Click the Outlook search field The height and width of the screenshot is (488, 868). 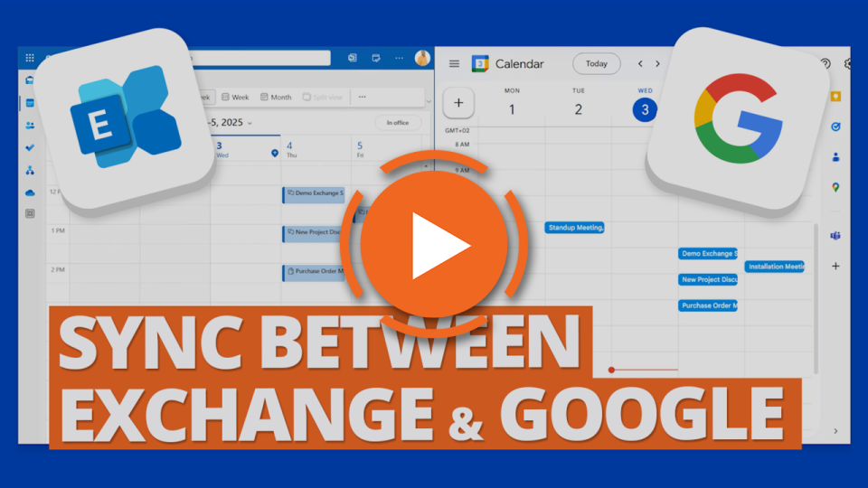260,58
